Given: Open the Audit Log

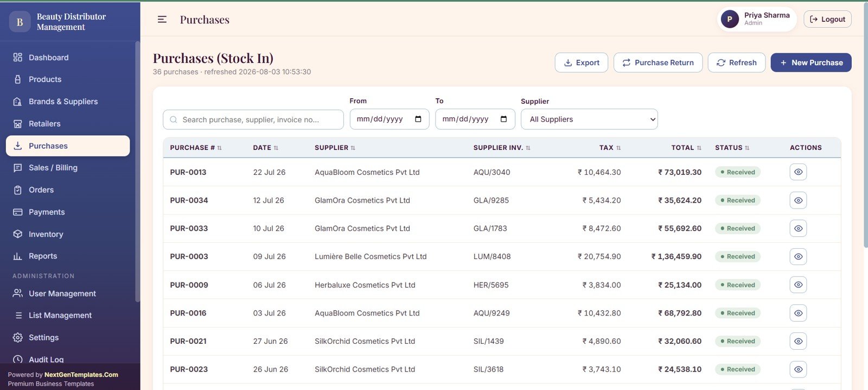Looking at the screenshot, I should tap(68, 359).
